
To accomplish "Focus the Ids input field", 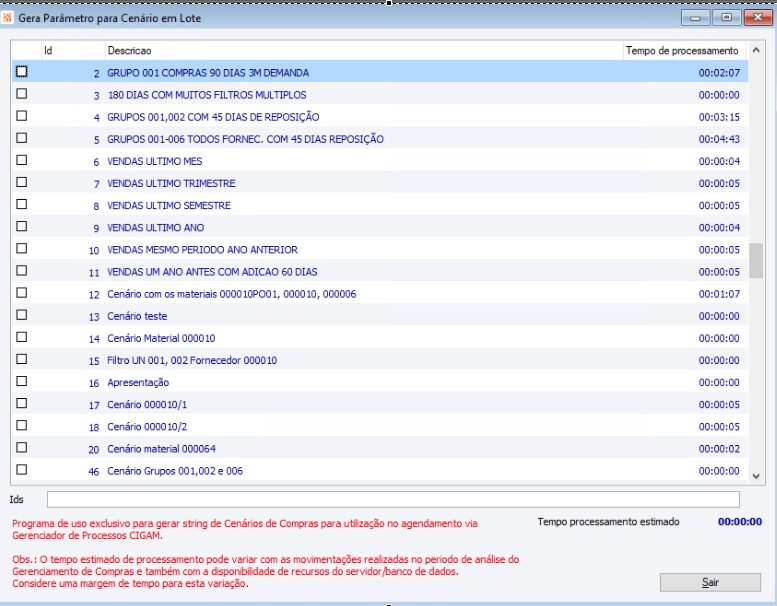I will click(x=393, y=499).
